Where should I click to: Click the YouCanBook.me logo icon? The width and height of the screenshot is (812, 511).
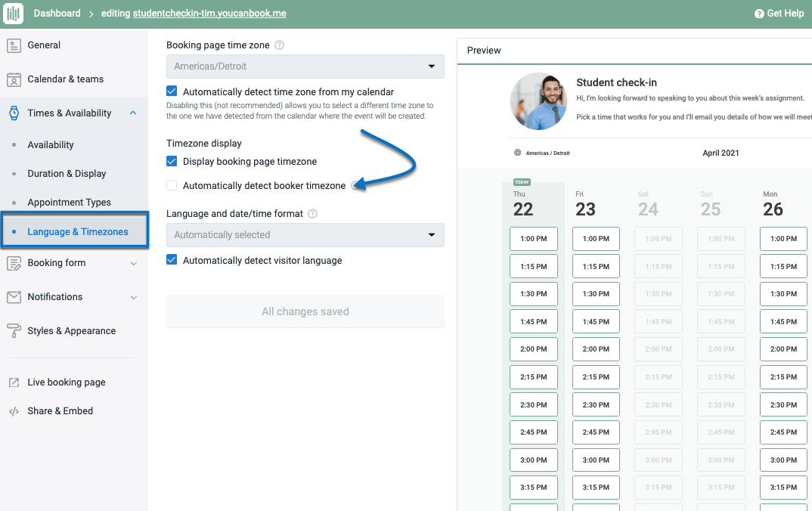click(x=13, y=13)
